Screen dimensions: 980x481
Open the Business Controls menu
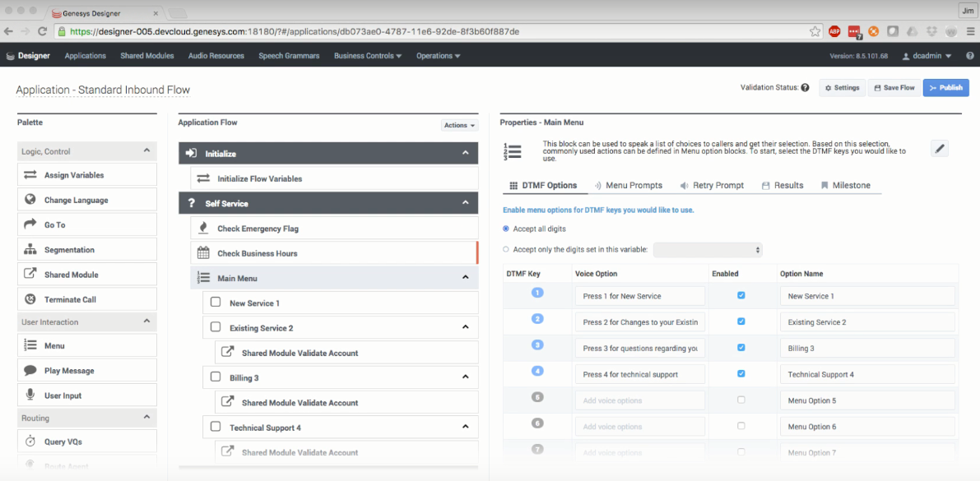pyautogui.click(x=367, y=56)
